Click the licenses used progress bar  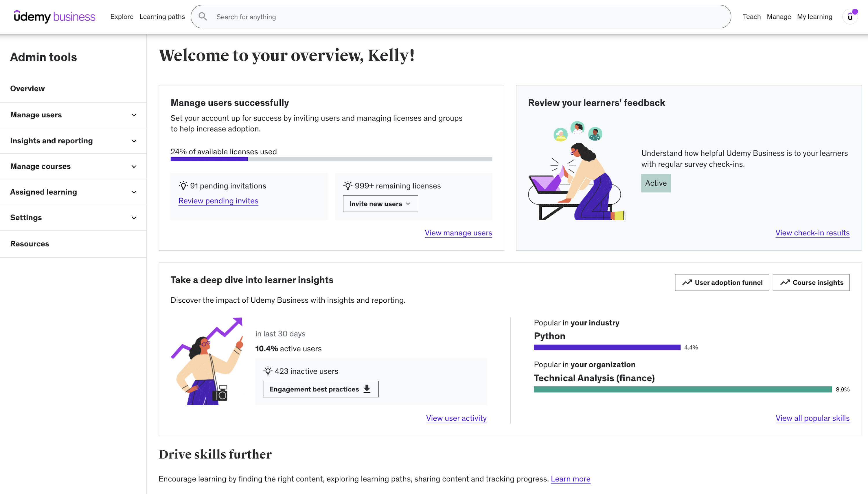pos(331,159)
